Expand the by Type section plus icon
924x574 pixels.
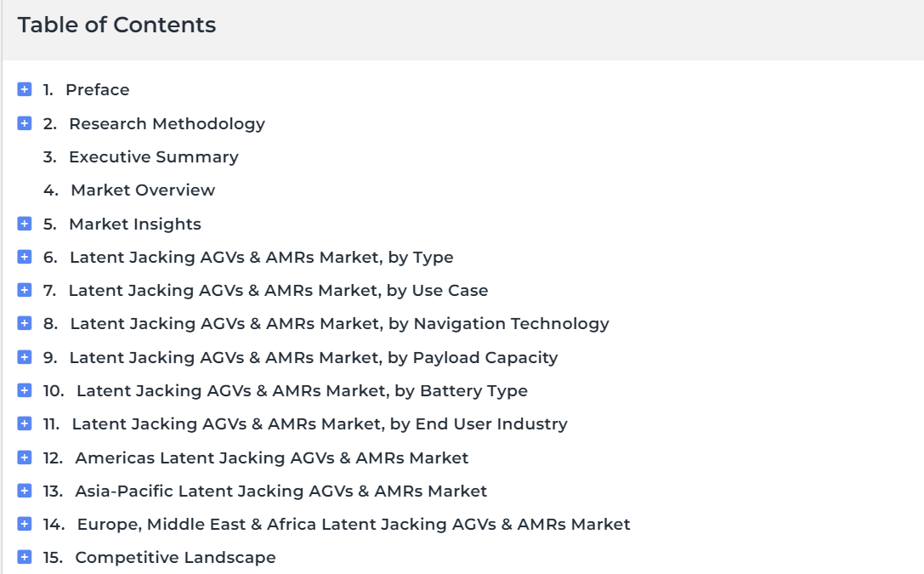coord(24,257)
